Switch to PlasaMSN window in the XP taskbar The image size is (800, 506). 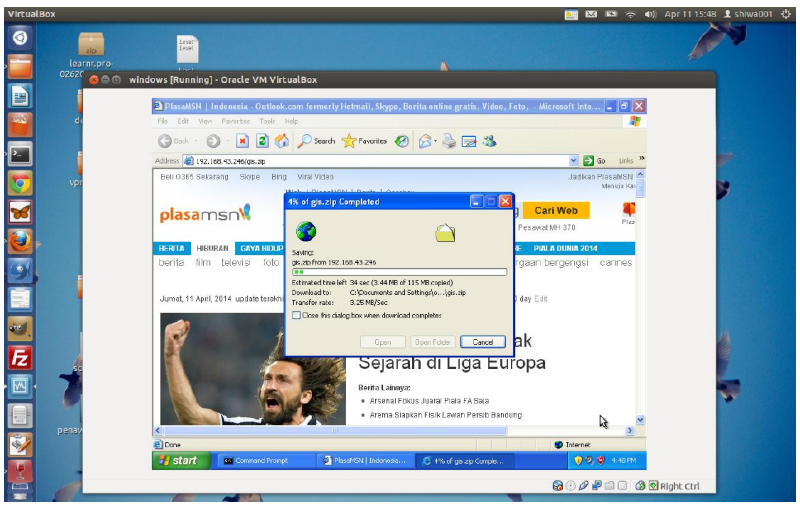364,461
